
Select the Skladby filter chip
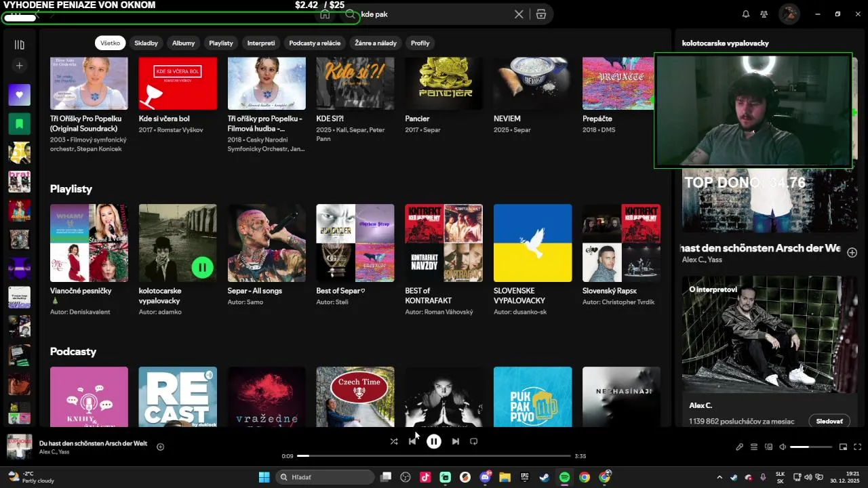click(x=146, y=43)
